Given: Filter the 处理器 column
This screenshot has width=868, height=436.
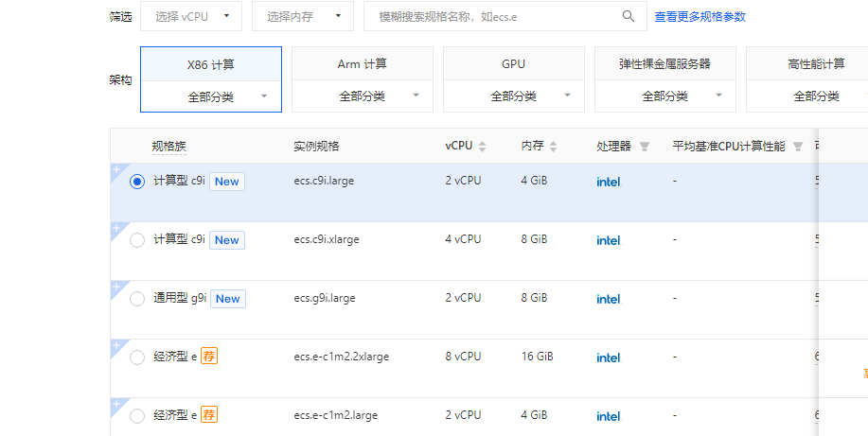Looking at the screenshot, I should [x=645, y=147].
